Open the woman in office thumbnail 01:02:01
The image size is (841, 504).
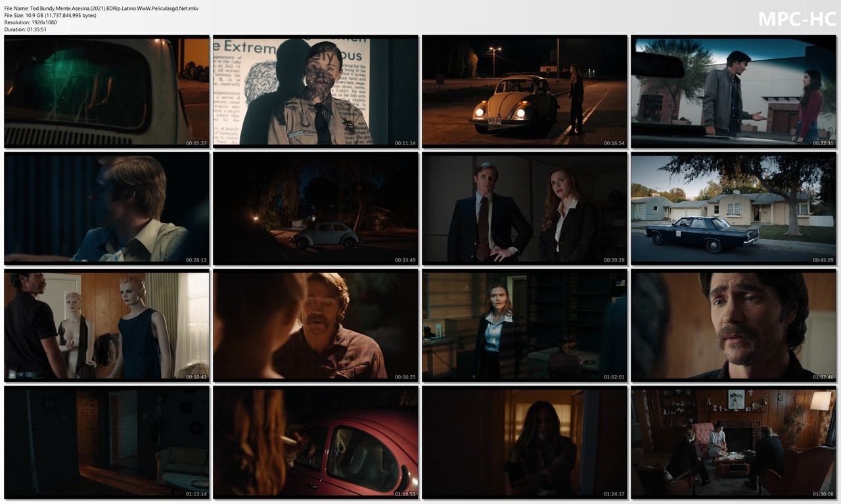coord(524,325)
